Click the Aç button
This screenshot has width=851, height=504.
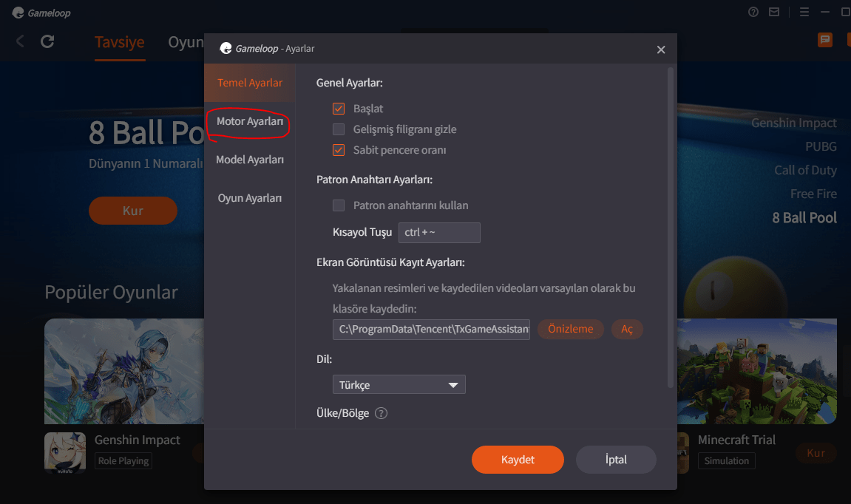click(x=627, y=330)
